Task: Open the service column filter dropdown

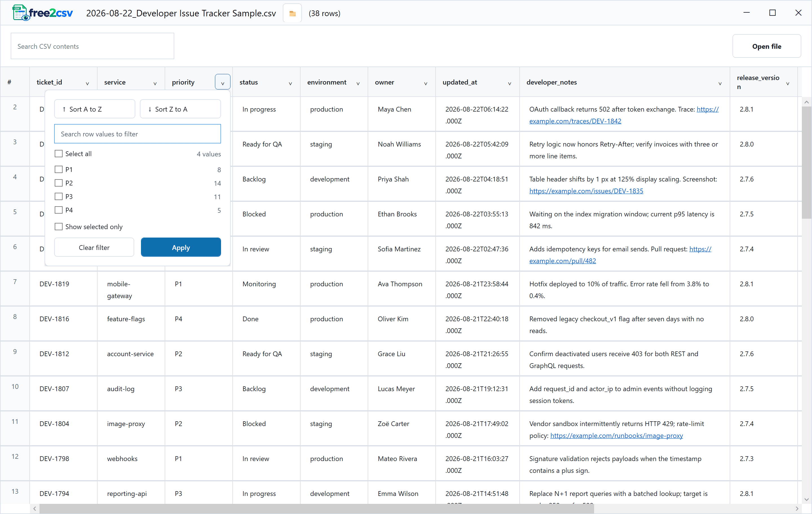Action: click(x=155, y=83)
